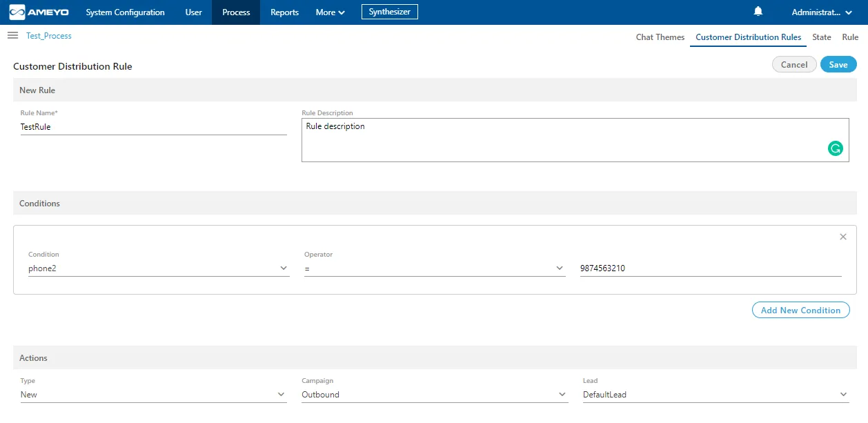
Task: Switch to the State tab
Action: (822, 37)
